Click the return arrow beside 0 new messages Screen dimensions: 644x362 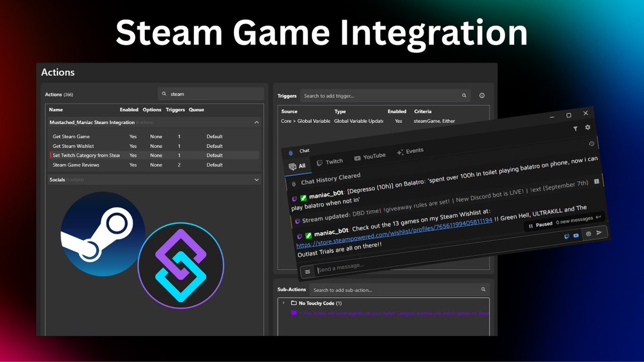click(598, 217)
